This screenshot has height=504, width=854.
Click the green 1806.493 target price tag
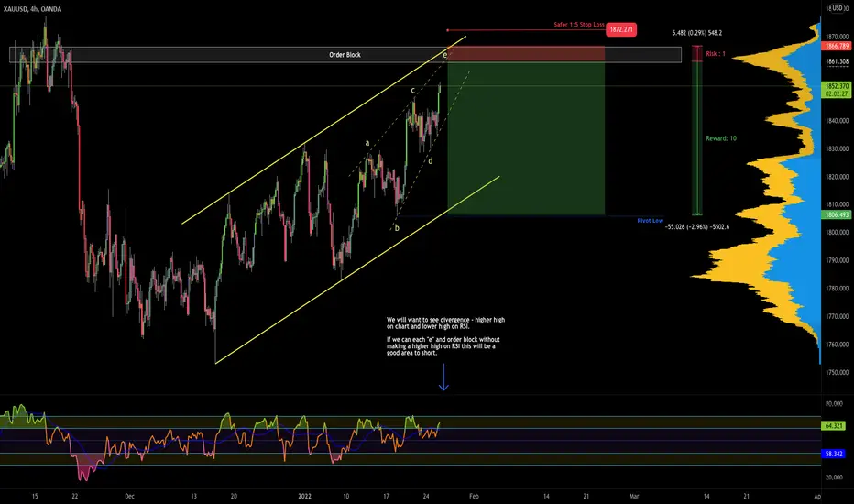pos(837,214)
